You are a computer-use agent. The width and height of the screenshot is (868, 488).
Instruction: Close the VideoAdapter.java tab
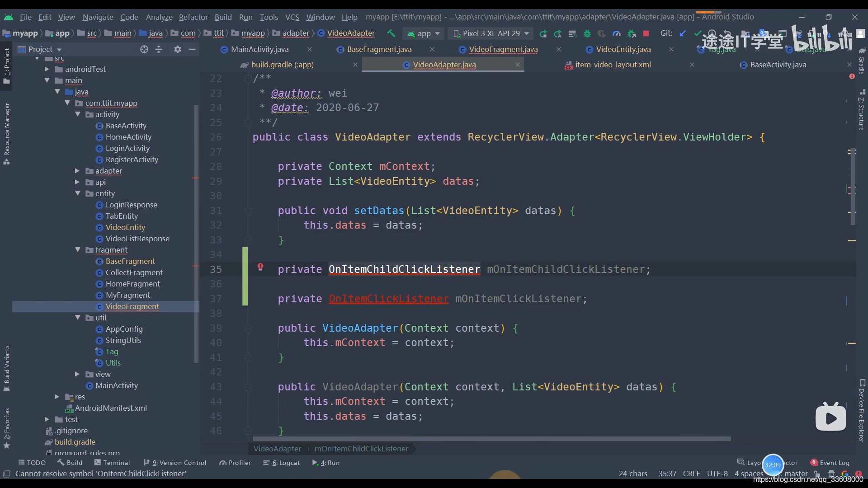[517, 65]
